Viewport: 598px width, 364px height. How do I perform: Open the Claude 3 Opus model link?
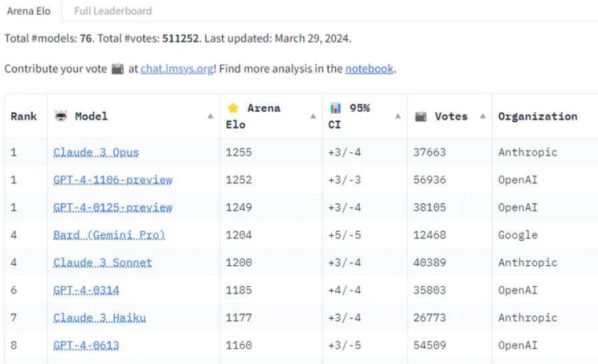coord(96,152)
